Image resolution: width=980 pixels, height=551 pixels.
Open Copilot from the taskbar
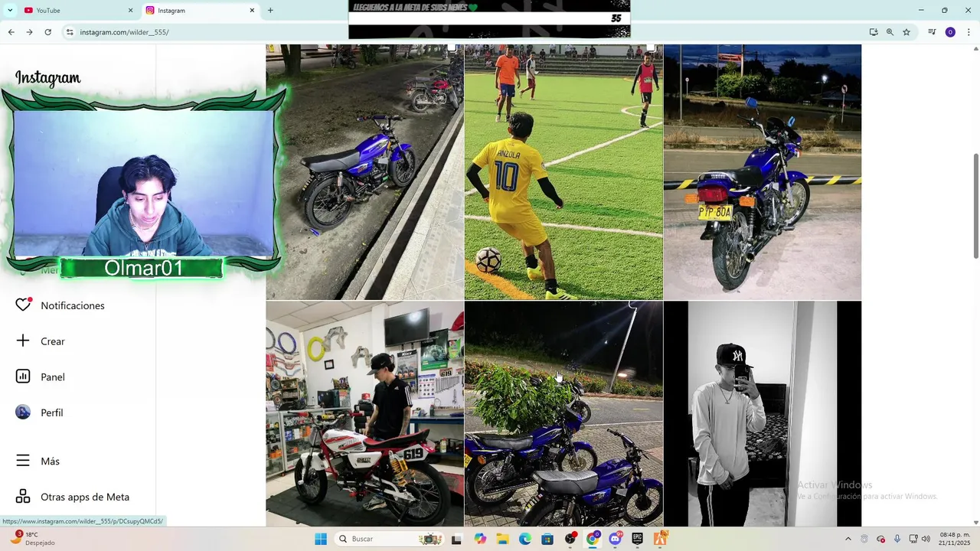coord(480,539)
